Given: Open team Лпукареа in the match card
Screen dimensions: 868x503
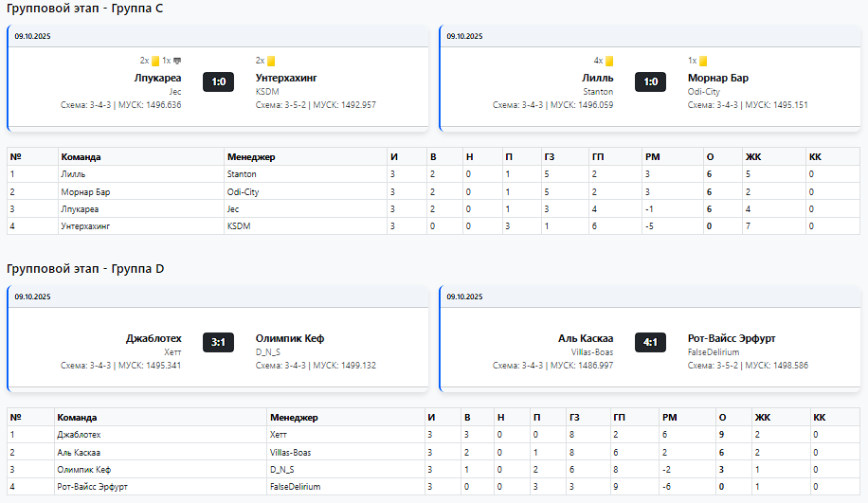Looking at the screenshot, I should (x=157, y=79).
